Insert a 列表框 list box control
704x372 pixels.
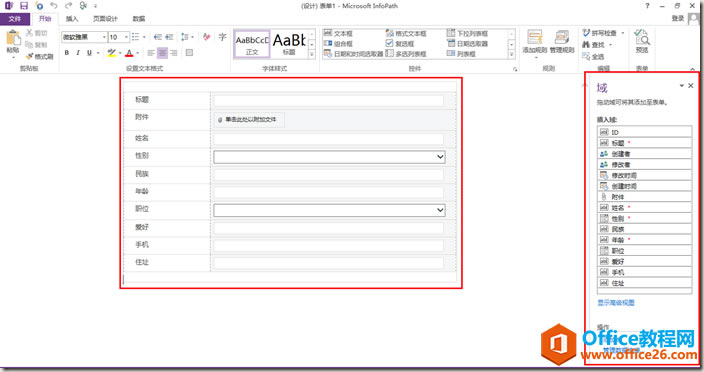(x=461, y=54)
